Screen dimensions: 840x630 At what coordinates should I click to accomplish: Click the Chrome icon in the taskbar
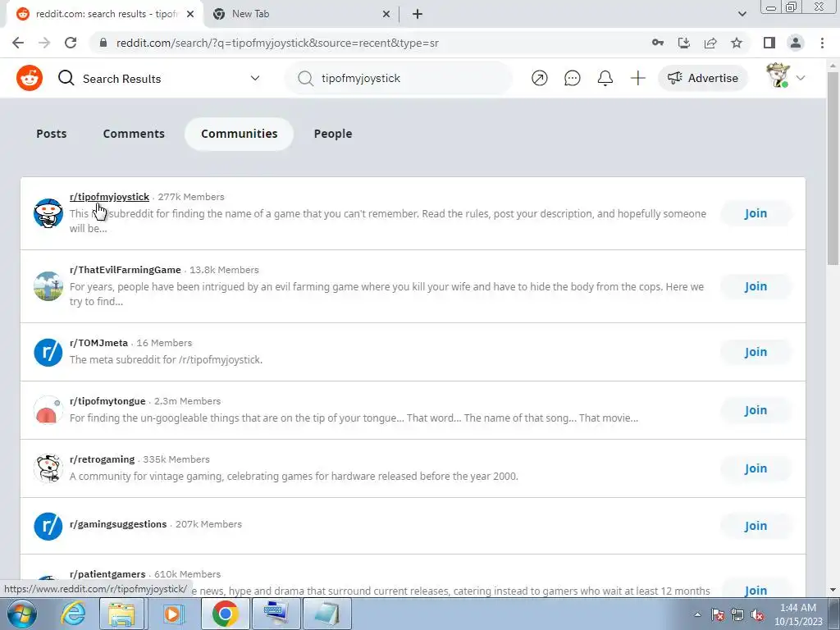tap(225, 614)
